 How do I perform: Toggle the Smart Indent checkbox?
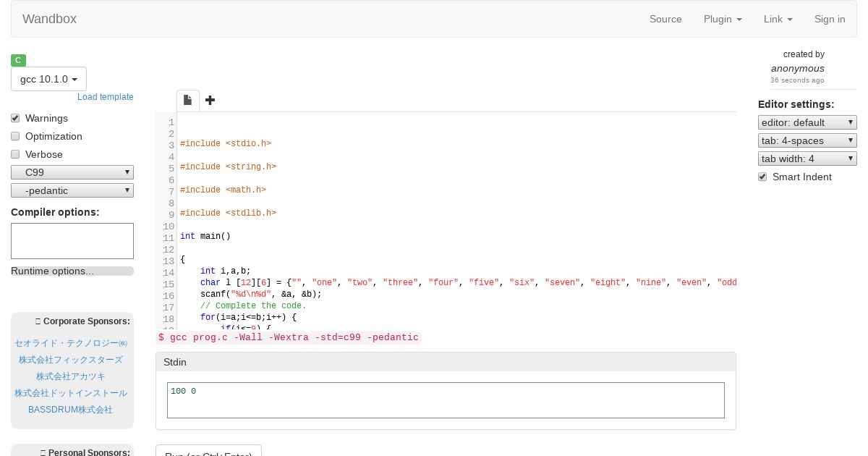(x=762, y=177)
